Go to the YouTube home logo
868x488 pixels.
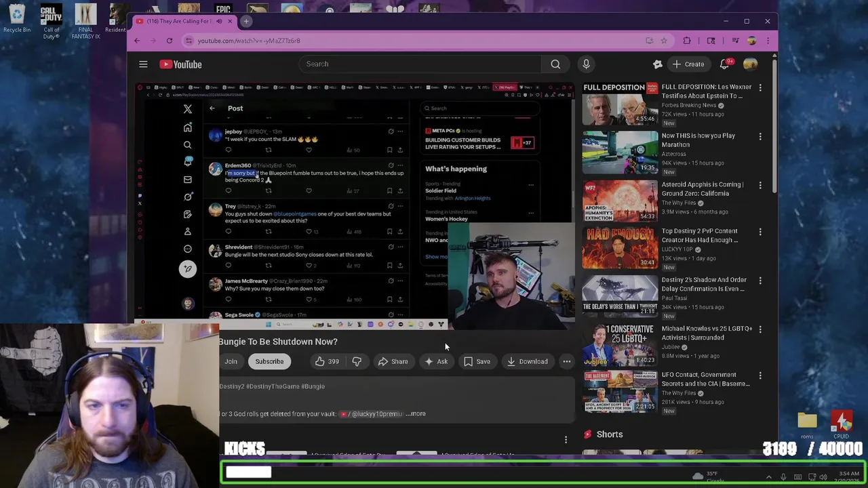(x=180, y=64)
